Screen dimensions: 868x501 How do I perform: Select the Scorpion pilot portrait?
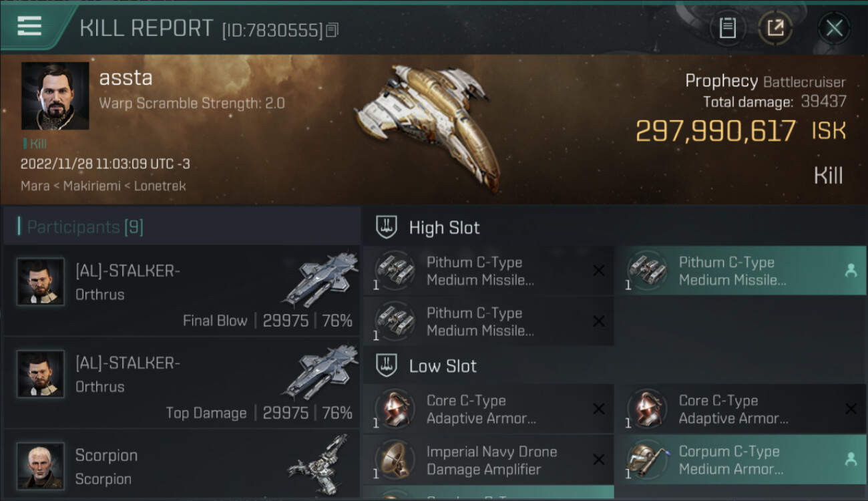click(x=41, y=466)
